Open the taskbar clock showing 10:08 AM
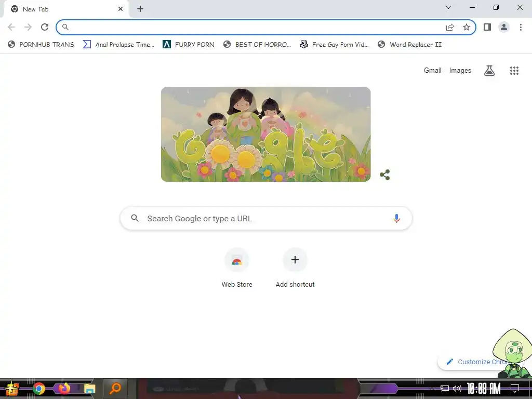Screen dimensions: 532x399 point(484,389)
